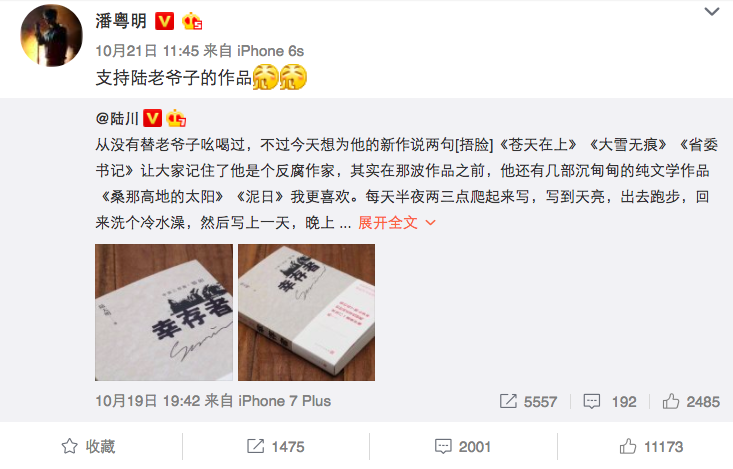
Task: Open 潘粤明's profile avatar
Action: (x=51, y=36)
